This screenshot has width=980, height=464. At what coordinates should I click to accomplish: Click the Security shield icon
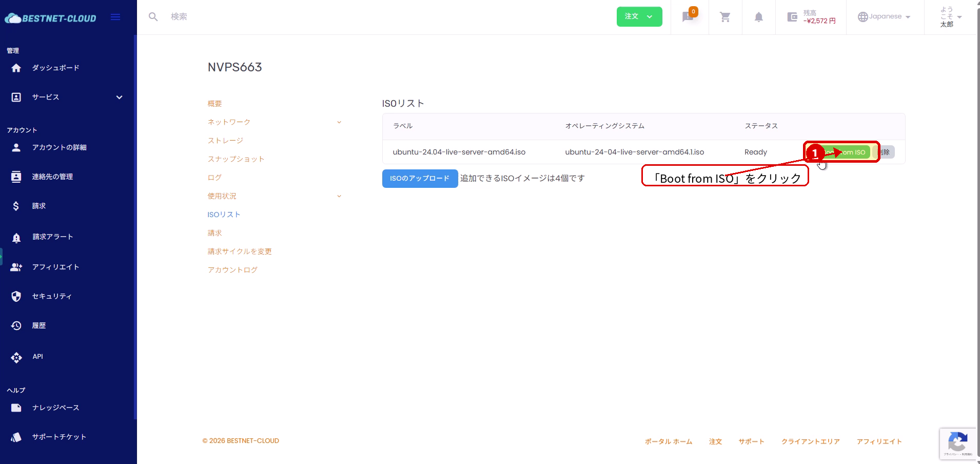(16, 296)
